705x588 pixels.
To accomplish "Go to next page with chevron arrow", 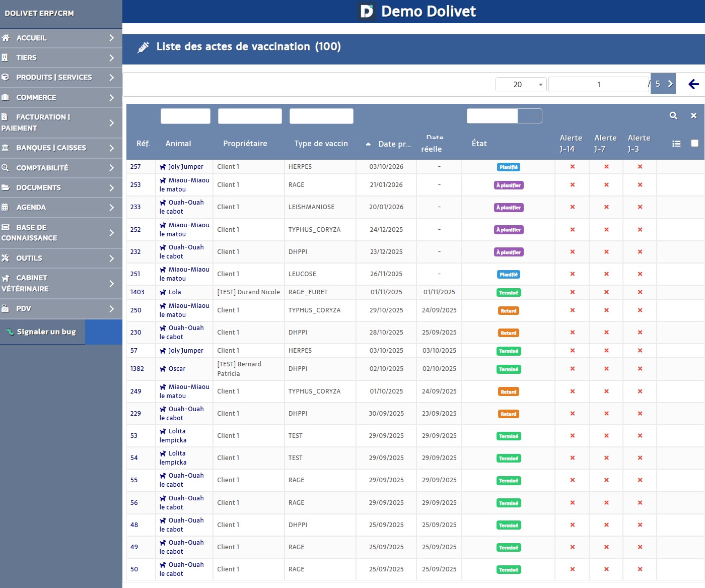I will [x=670, y=84].
